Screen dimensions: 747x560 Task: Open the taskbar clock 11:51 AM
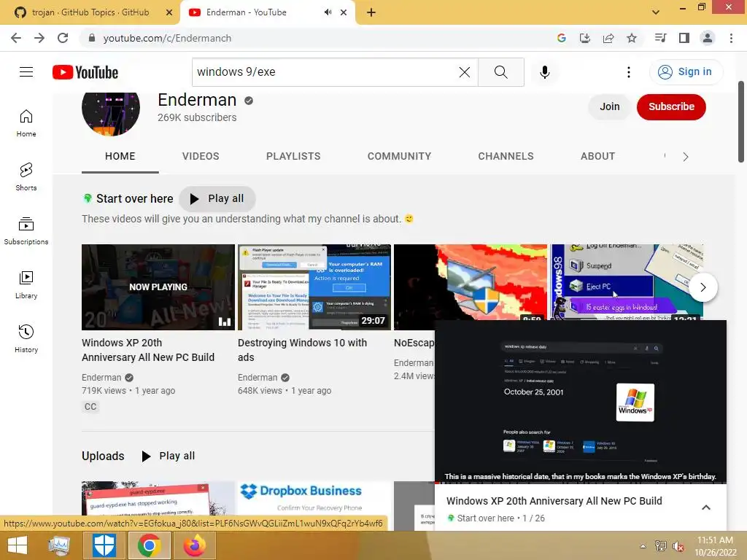point(715,546)
